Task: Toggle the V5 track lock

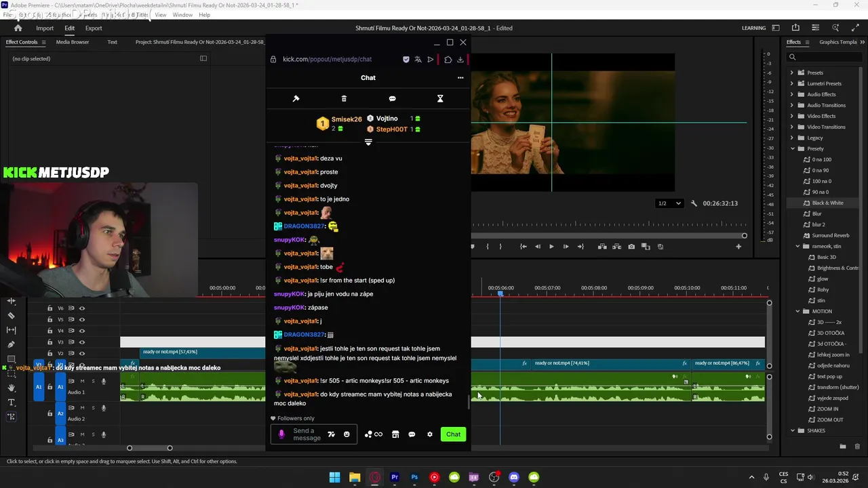Action: (50, 319)
